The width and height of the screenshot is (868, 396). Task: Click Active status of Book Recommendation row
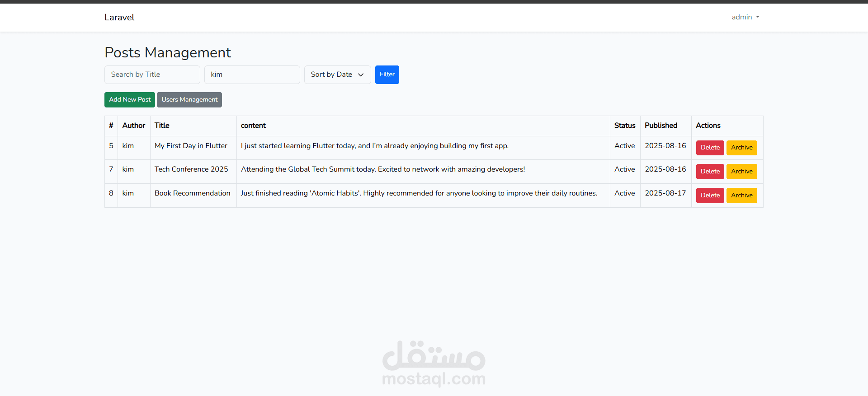(625, 193)
